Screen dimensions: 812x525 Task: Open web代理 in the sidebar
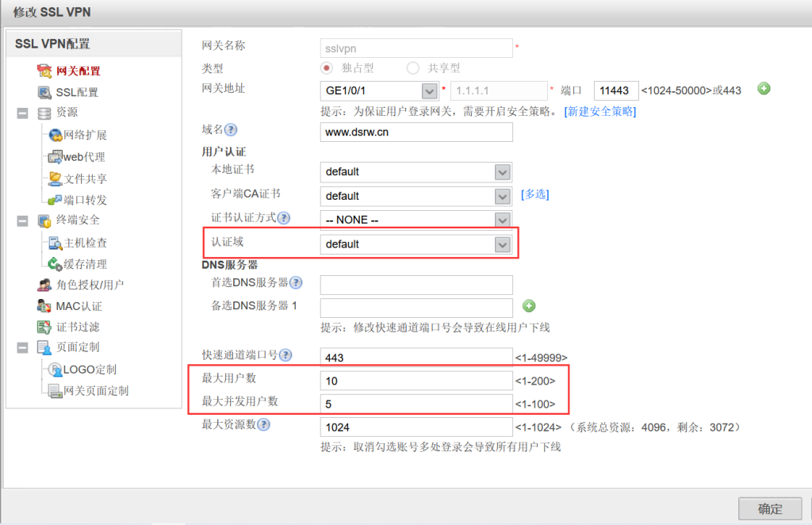[x=84, y=157]
